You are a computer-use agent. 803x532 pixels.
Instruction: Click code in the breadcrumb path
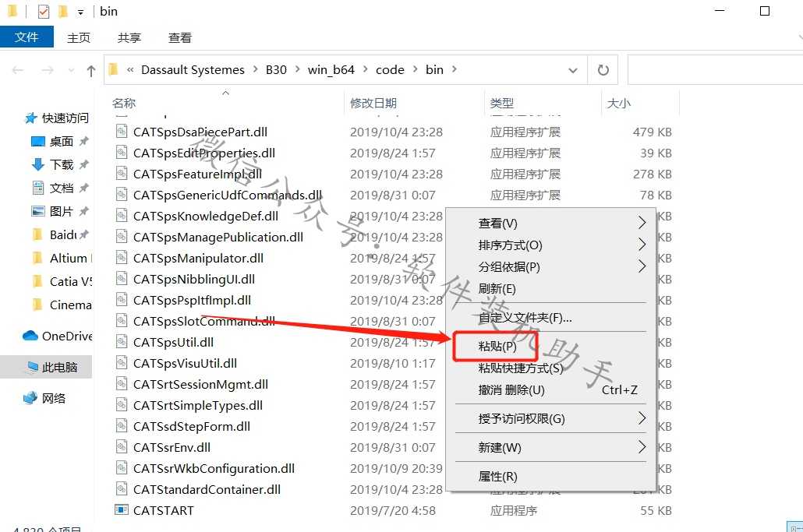point(390,69)
